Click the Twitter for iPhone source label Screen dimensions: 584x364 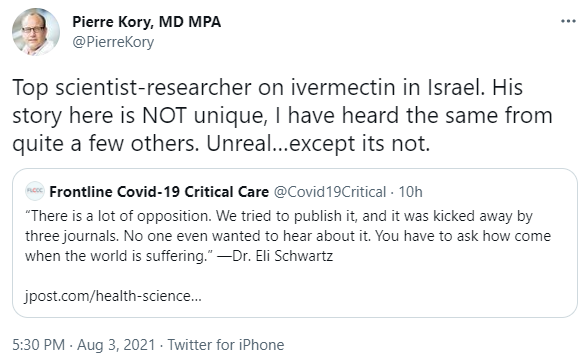coord(226,345)
